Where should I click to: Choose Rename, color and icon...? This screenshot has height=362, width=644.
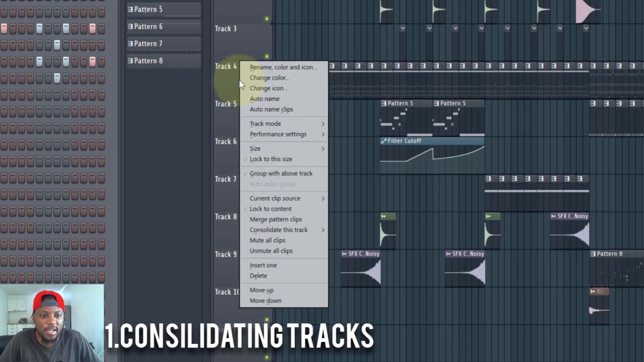point(283,67)
